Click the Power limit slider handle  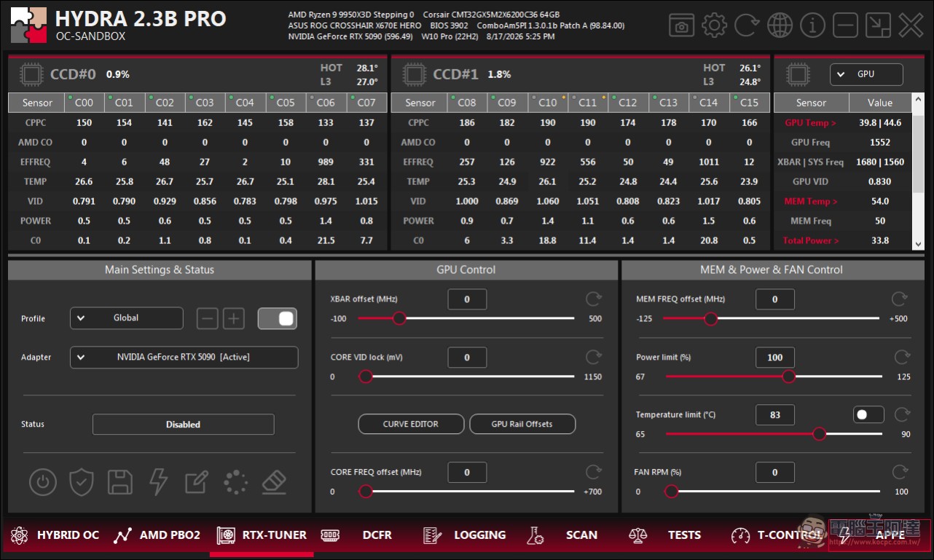(789, 376)
